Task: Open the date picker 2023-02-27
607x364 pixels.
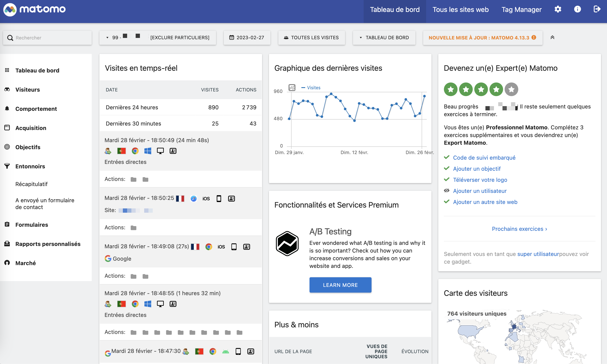Action: (x=247, y=38)
